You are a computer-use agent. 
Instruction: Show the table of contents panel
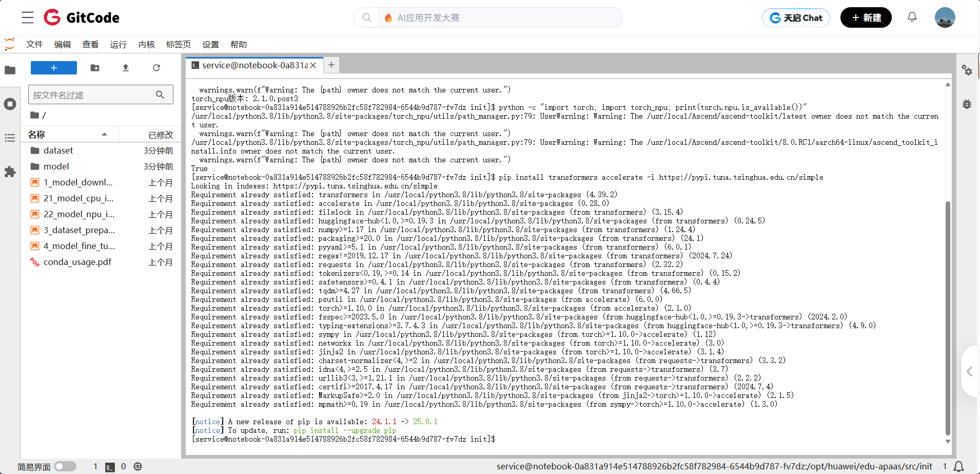(x=10, y=138)
